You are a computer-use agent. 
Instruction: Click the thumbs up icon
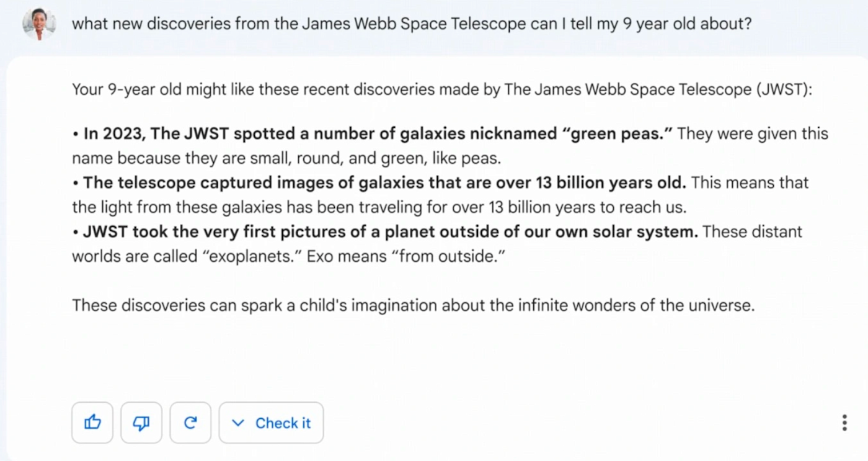pos(92,423)
